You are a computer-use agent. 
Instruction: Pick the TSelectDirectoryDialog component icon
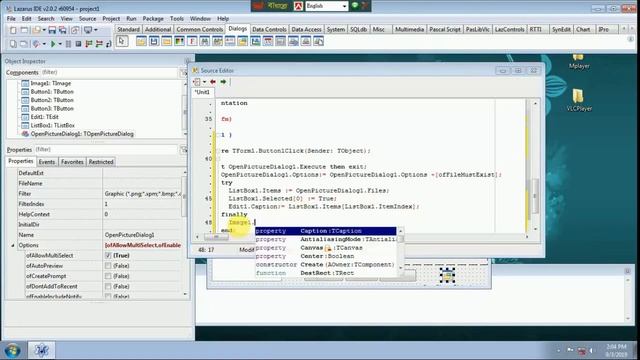(167, 41)
